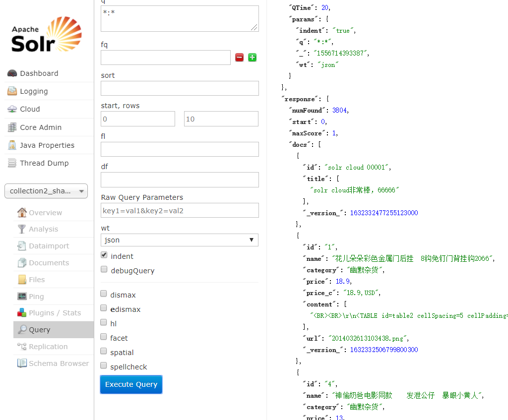Enable faceting with the facet checkbox
The height and width of the screenshot is (420, 508).
(104, 338)
